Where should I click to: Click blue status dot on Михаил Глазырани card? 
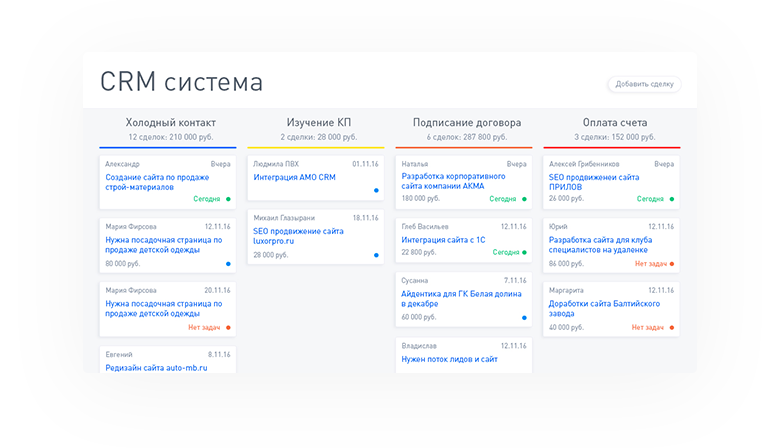(376, 255)
